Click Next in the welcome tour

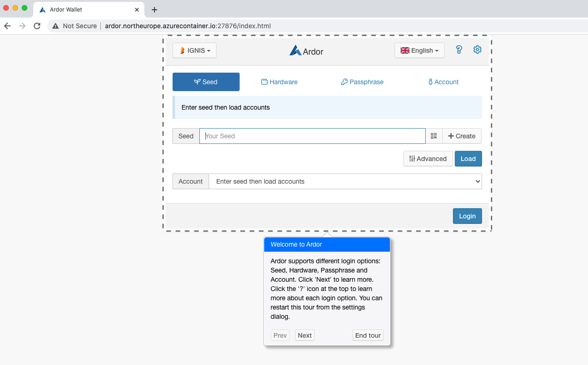pos(304,335)
